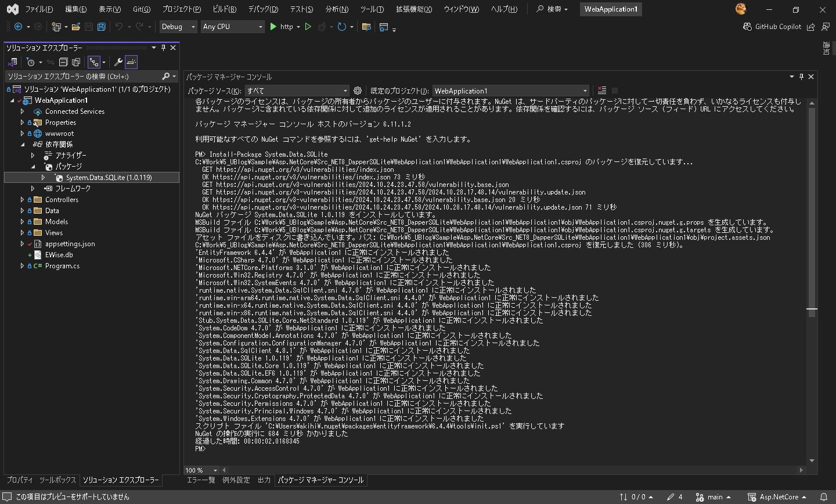Pin the Package Manager Console panel
The width and height of the screenshot is (836, 504).
coord(801,76)
